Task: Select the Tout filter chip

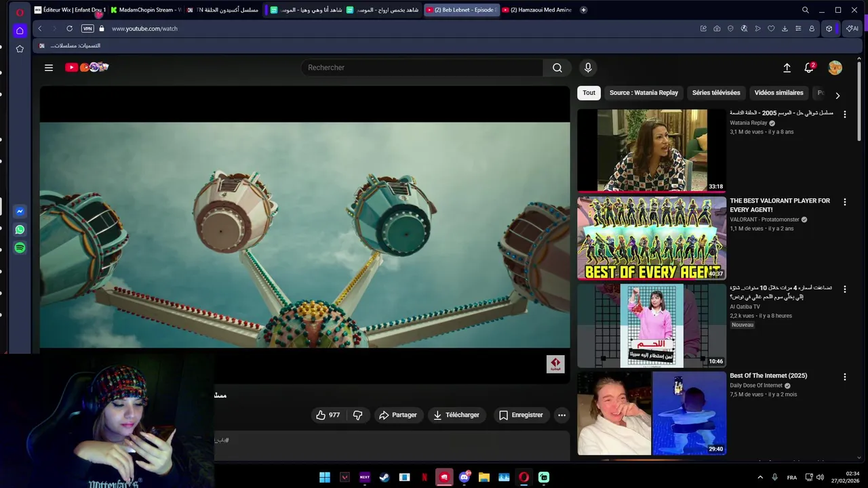Action: coord(589,93)
